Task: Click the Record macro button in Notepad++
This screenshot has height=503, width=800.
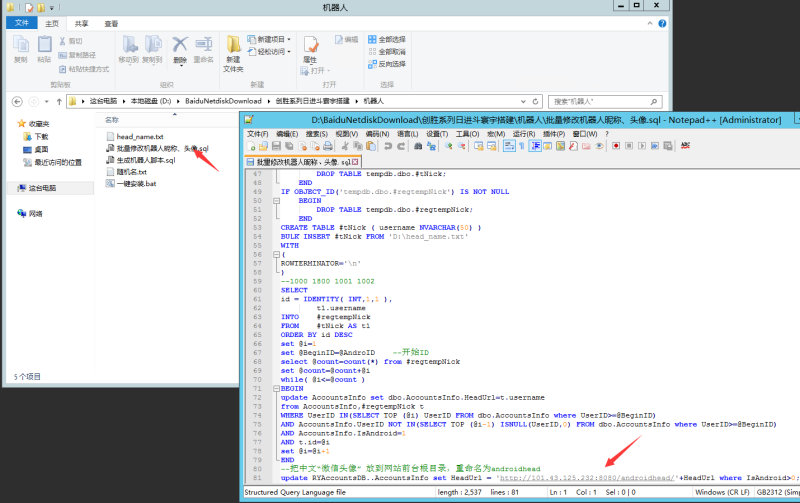Action: click(x=615, y=146)
